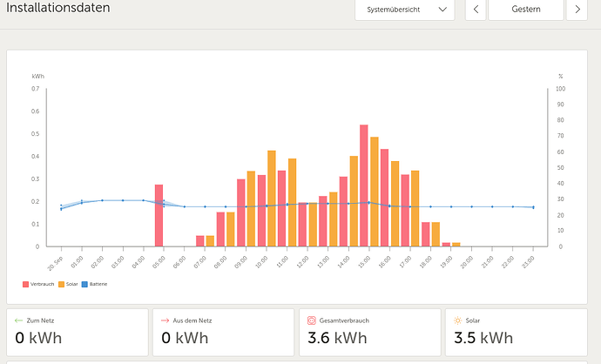The width and height of the screenshot is (601, 364).
Task: Open the Zum Netz 0 kWh card
Action: pyautogui.click(x=77, y=331)
